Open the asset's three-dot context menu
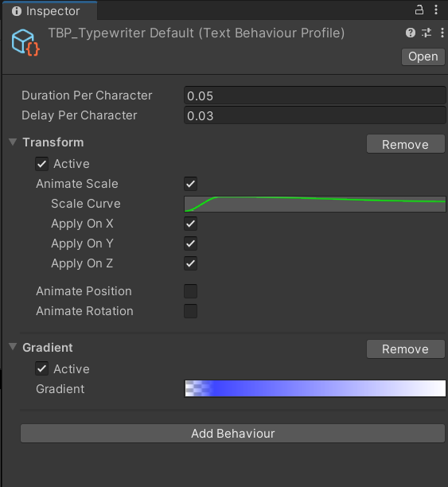This screenshot has width=448, height=487. pyautogui.click(x=442, y=33)
